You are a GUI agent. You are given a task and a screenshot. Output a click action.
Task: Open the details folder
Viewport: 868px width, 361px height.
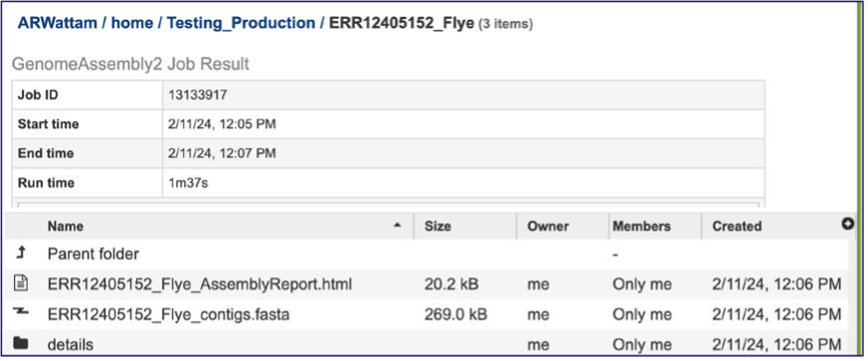pos(71,344)
